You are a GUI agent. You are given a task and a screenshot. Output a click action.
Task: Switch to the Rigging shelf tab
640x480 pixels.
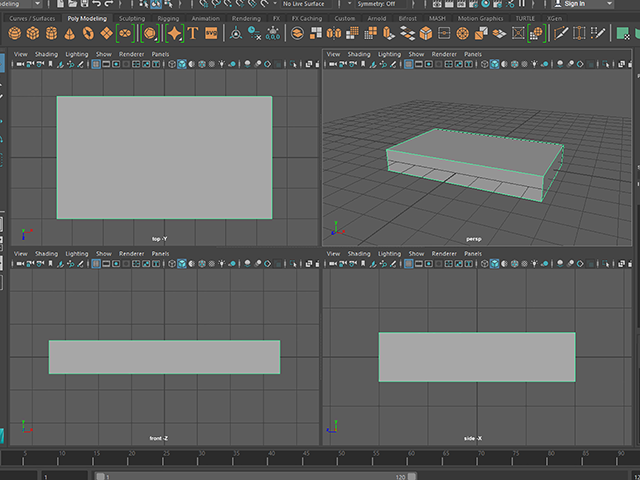pos(168,18)
